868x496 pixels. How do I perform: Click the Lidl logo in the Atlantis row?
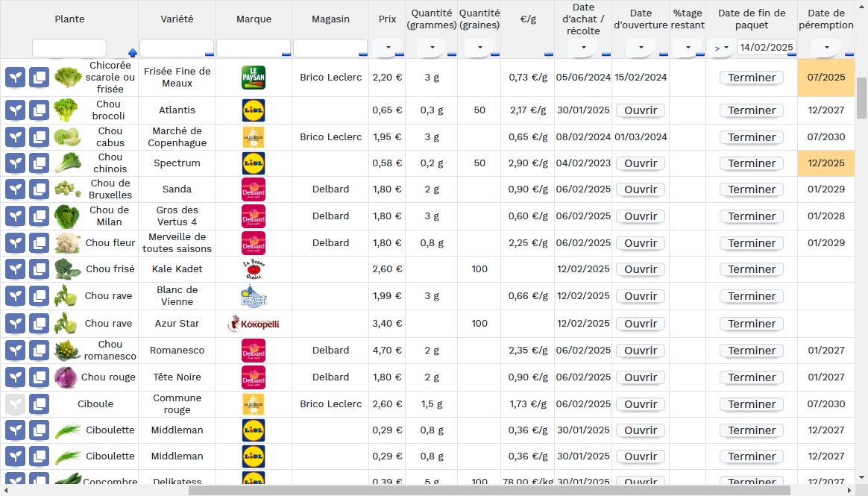tap(254, 110)
